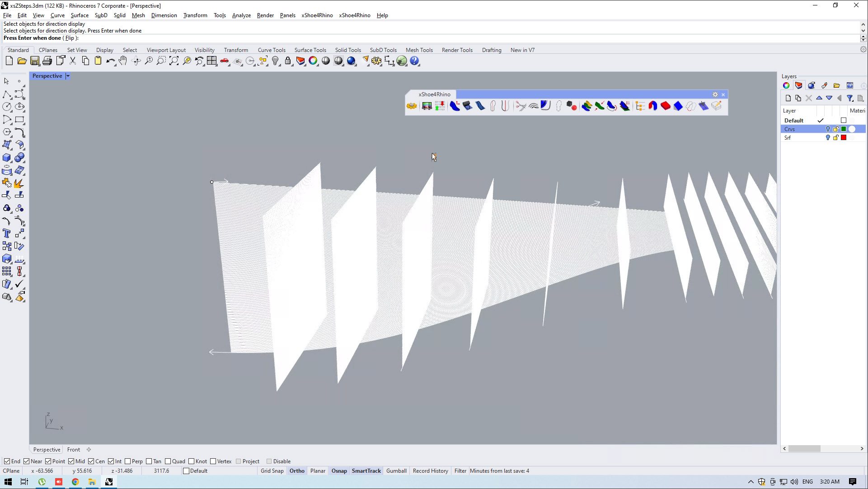Click the New Layer icon
This screenshot has width=868, height=489.
(788, 98)
